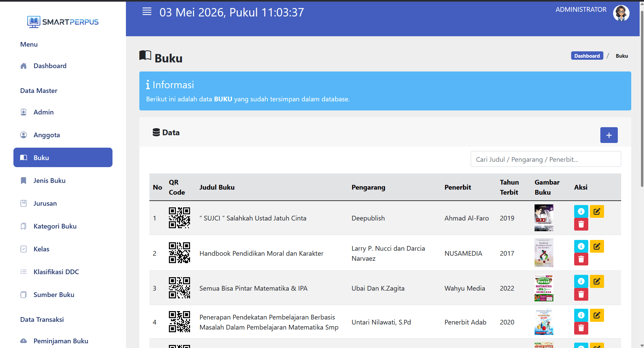644x348 pixels.
Task: Open Penerapan Pendekatan book cover thumbnail
Action: 544,322
